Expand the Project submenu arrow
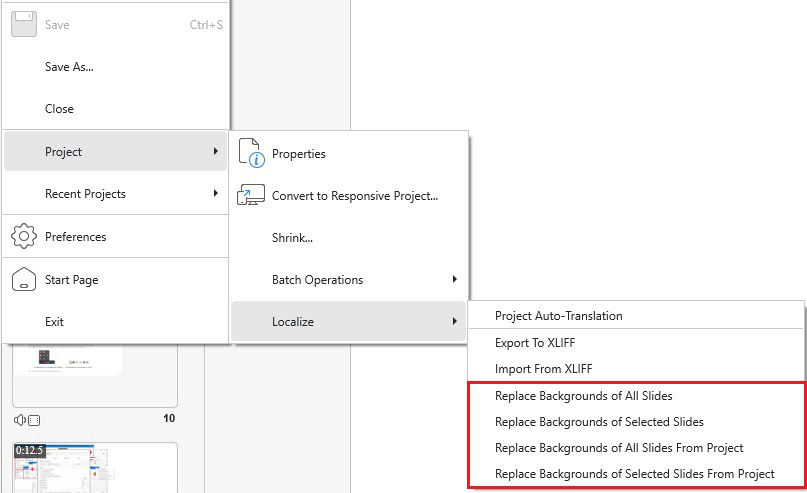The height and width of the screenshot is (493, 807). (216, 152)
